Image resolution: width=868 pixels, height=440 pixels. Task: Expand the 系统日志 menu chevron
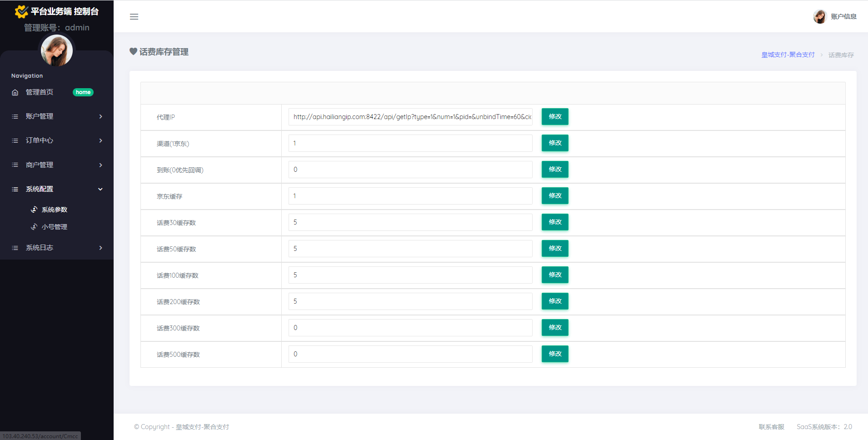point(100,248)
